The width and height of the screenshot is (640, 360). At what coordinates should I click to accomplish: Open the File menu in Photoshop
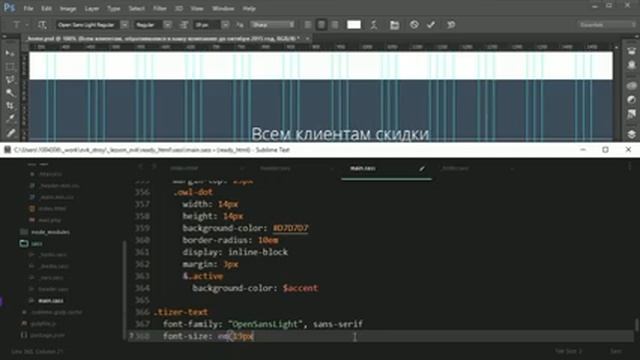pyautogui.click(x=28, y=9)
